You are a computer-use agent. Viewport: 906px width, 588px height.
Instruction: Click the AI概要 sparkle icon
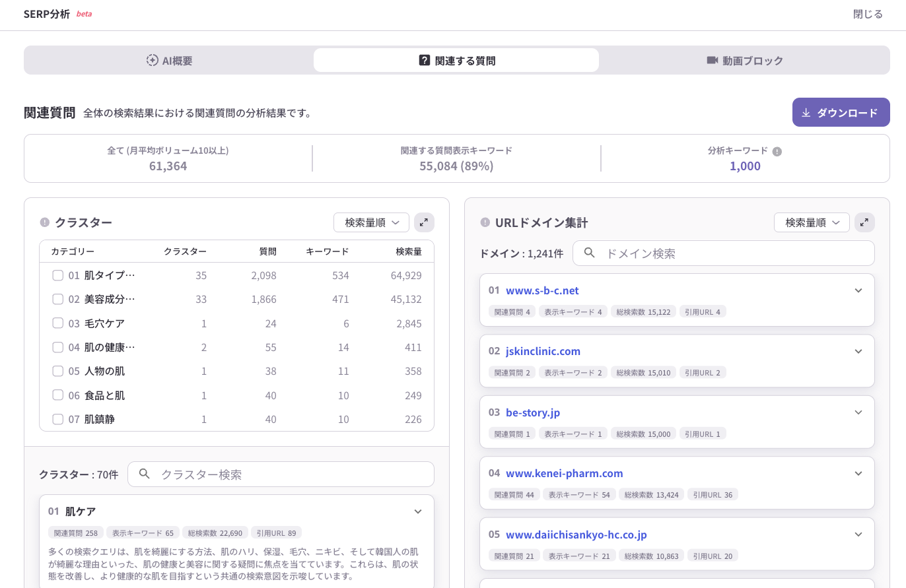152,60
